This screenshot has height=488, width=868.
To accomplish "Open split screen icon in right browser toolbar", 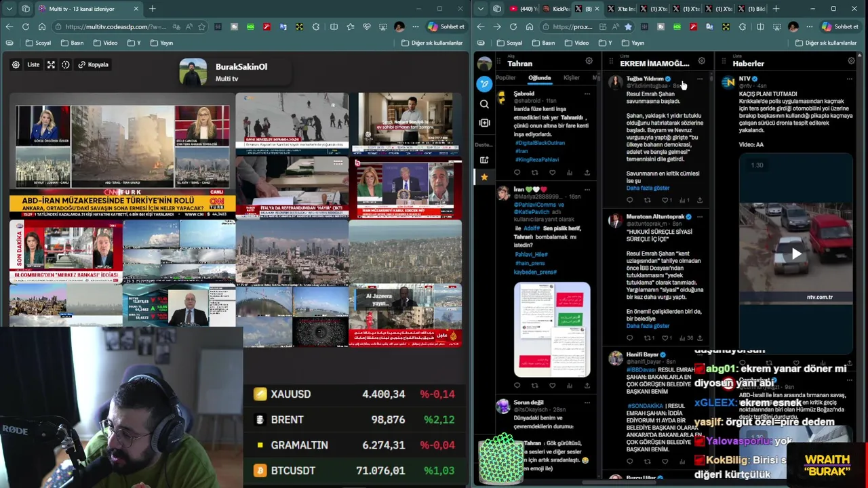I will 759,26.
